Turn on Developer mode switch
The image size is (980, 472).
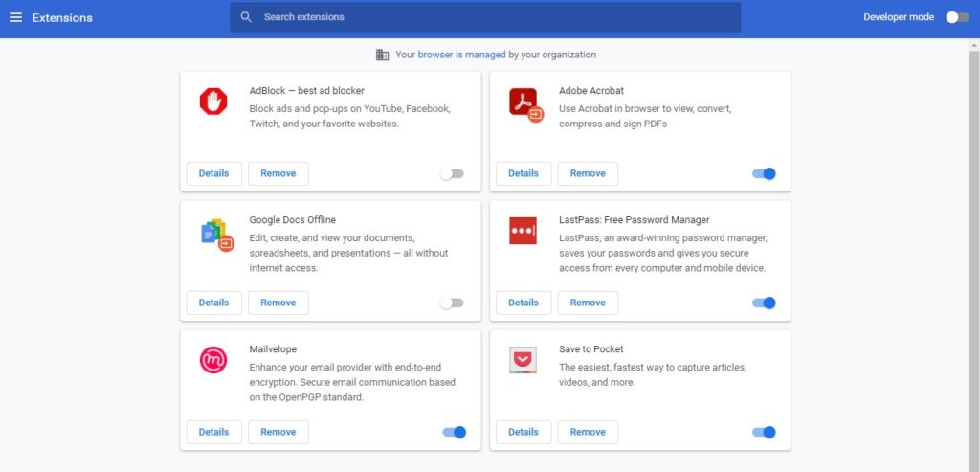click(x=957, y=17)
